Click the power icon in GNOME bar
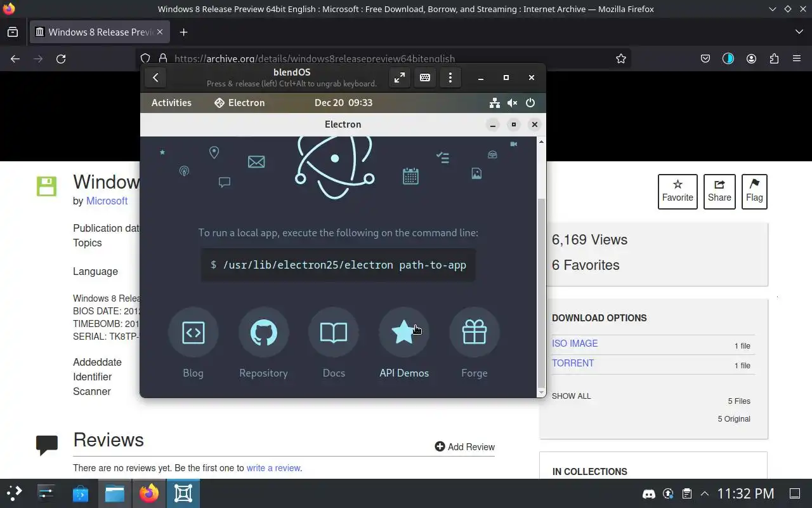Screen dimensions: 812x508 530,103
